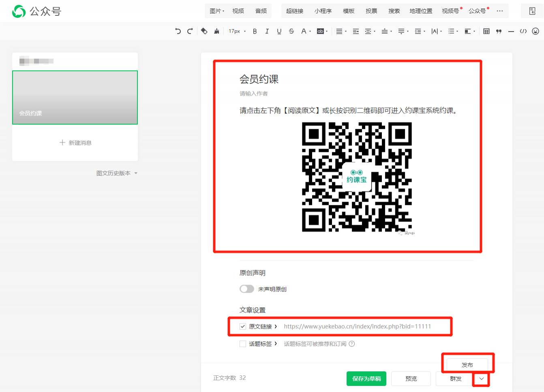Click the 群发 button
Viewport: 544px width, 392px height.
[455, 379]
